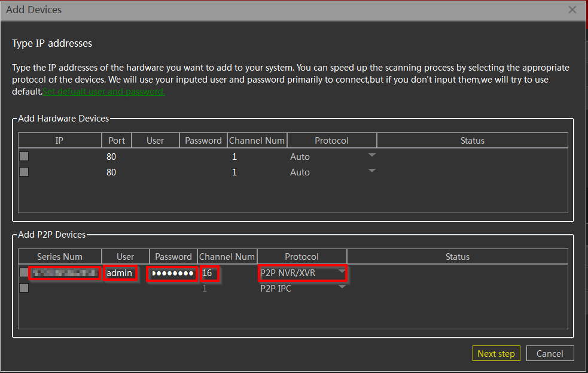Open the second hardware row's Auto protocol dropdown

(371, 171)
